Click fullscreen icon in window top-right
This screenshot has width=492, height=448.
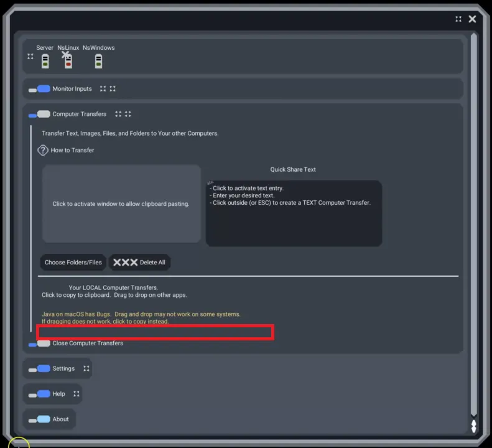tap(458, 19)
